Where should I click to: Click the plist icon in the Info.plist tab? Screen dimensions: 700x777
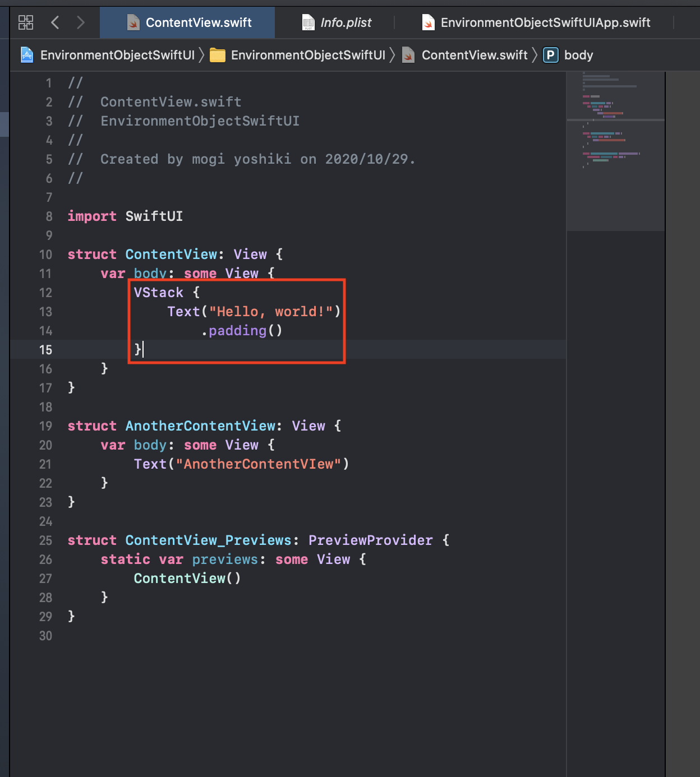(308, 22)
